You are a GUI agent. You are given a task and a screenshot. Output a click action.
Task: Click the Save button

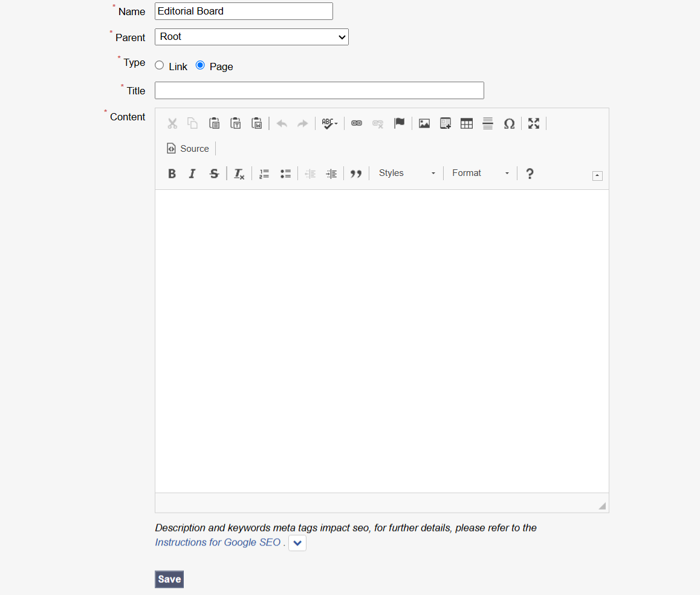pyautogui.click(x=169, y=579)
